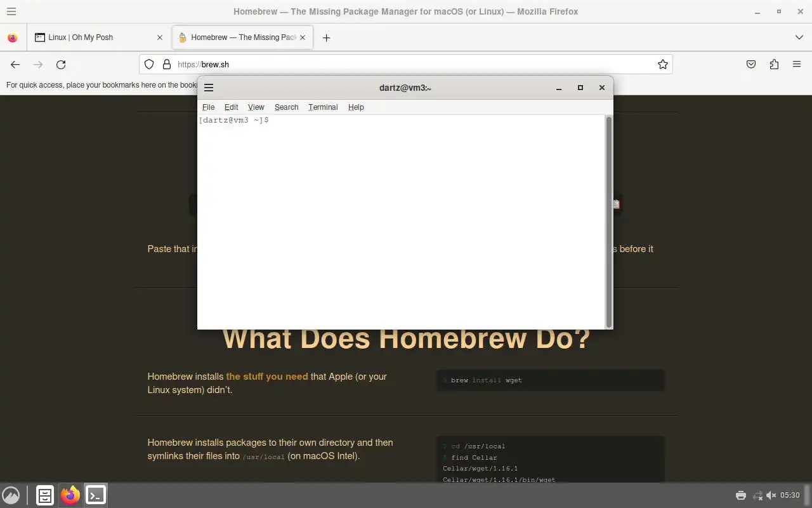The image size is (812, 508).
Task: Open the terminal Search menu
Action: pos(286,107)
